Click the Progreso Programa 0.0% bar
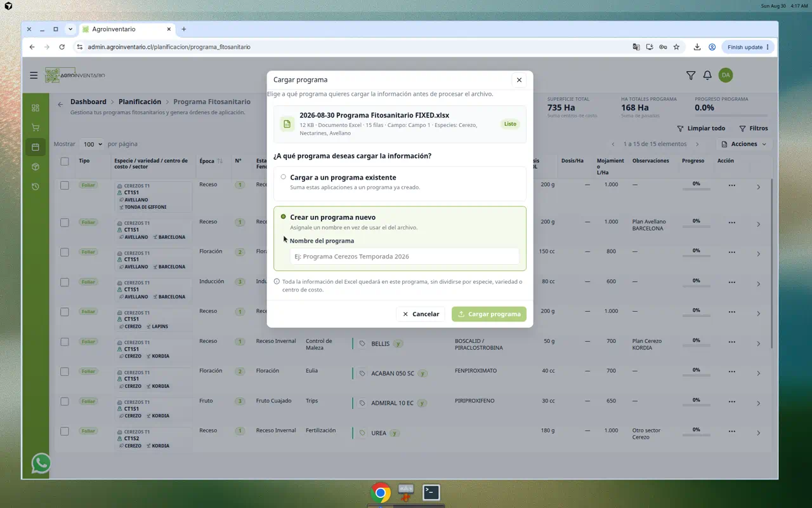Image resolution: width=812 pixels, height=508 pixels. (731, 116)
